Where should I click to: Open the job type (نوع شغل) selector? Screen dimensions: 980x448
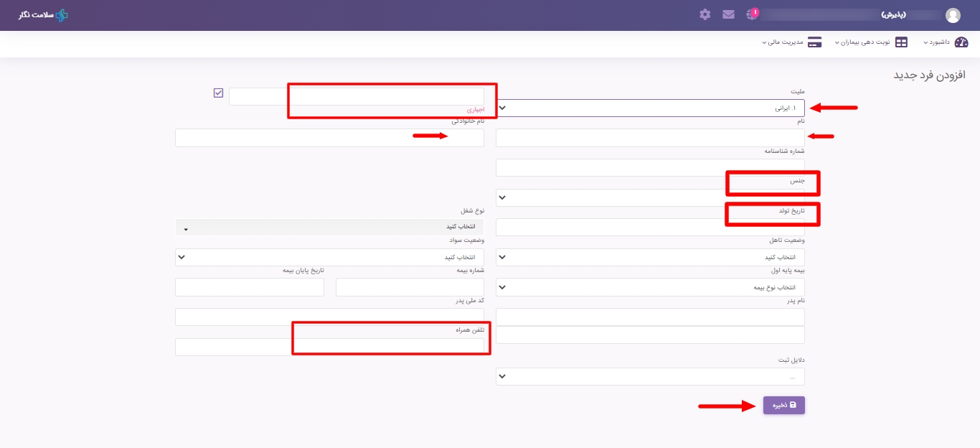click(x=329, y=227)
